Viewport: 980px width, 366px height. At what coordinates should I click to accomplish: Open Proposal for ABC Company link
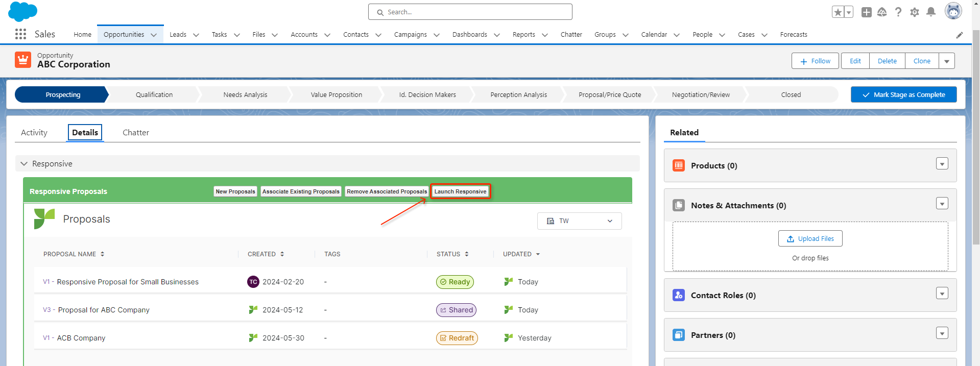pyautogui.click(x=104, y=310)
